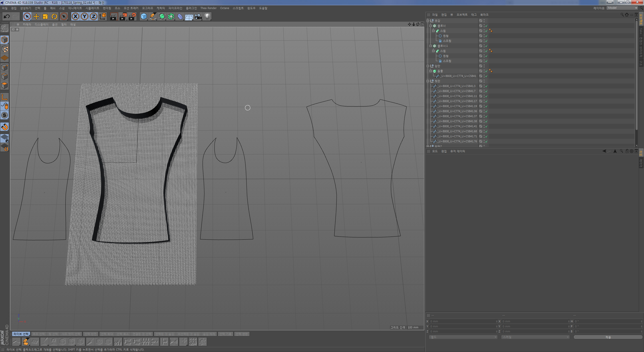Toggle the X axis lock
The height and width of the screenshot is (352, 644).
point(75,17)
